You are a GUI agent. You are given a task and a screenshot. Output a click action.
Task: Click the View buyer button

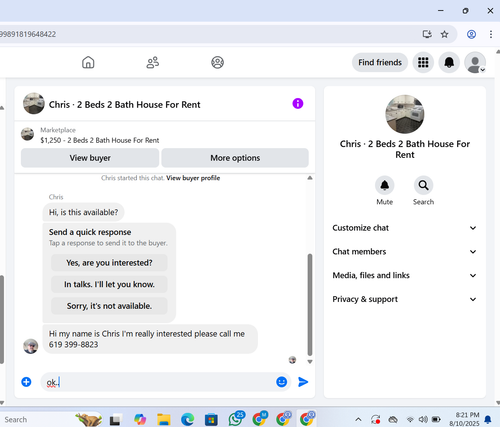[x=90, y=158]
